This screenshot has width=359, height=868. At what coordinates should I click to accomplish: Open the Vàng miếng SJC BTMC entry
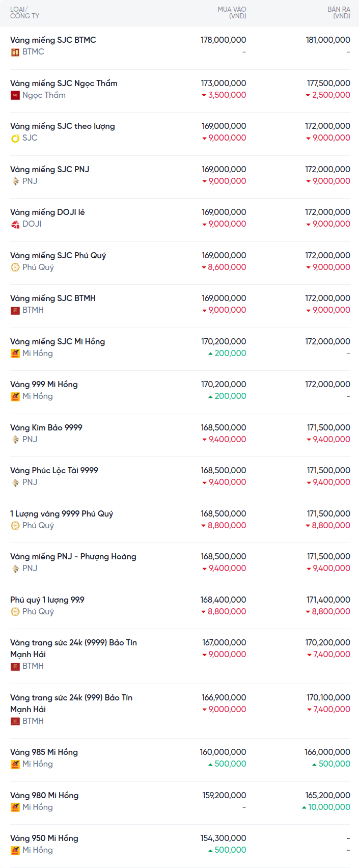[x=53, y=40]
